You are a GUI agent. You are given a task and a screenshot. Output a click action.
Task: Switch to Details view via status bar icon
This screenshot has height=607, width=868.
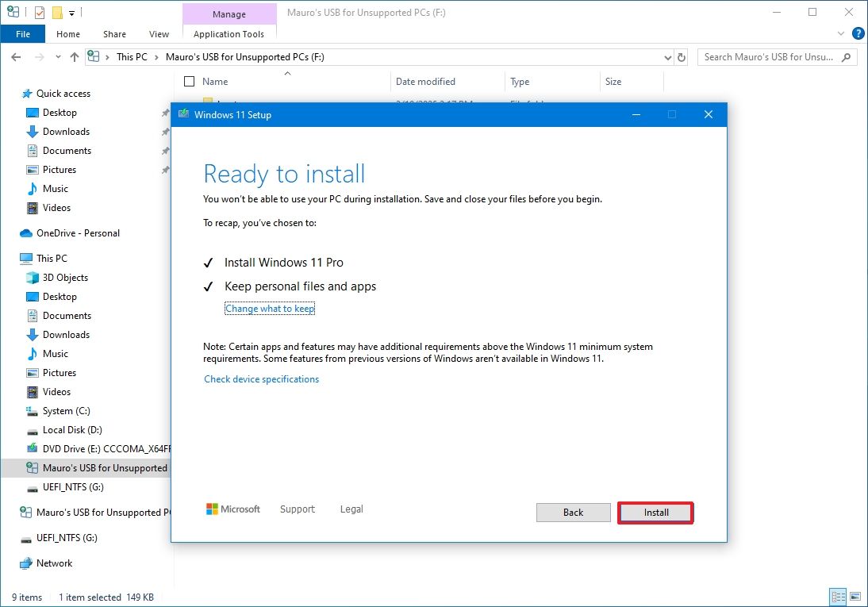click(x=838, y=597)
